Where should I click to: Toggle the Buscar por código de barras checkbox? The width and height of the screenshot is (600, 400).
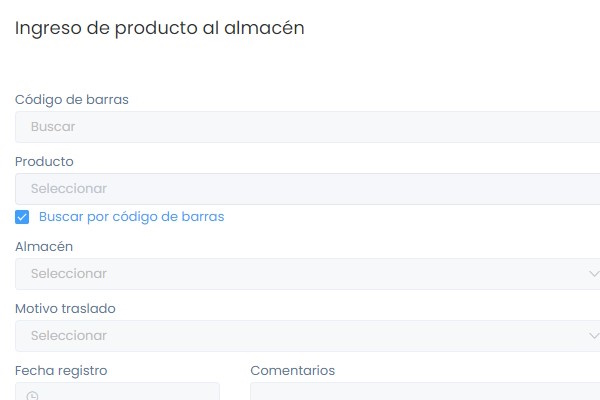coord(22,217)
